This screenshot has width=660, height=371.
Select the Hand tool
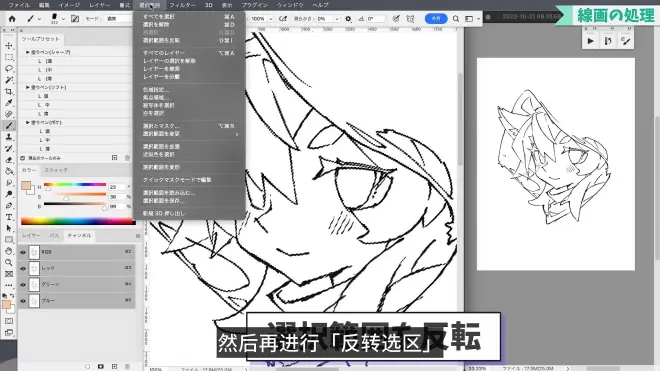click(x=9, y=251)
